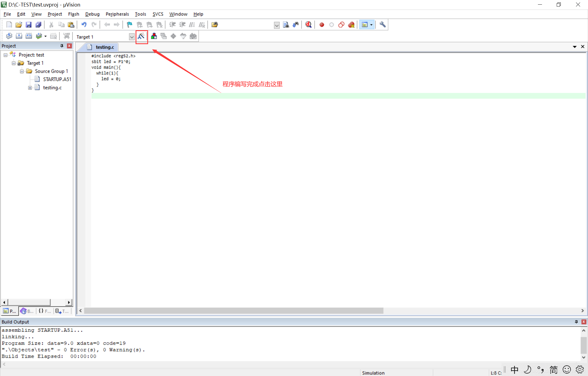This screenshot has width=588, height=376.
Task: Open Options for Target magic wand icon
Action: (141, 36)
